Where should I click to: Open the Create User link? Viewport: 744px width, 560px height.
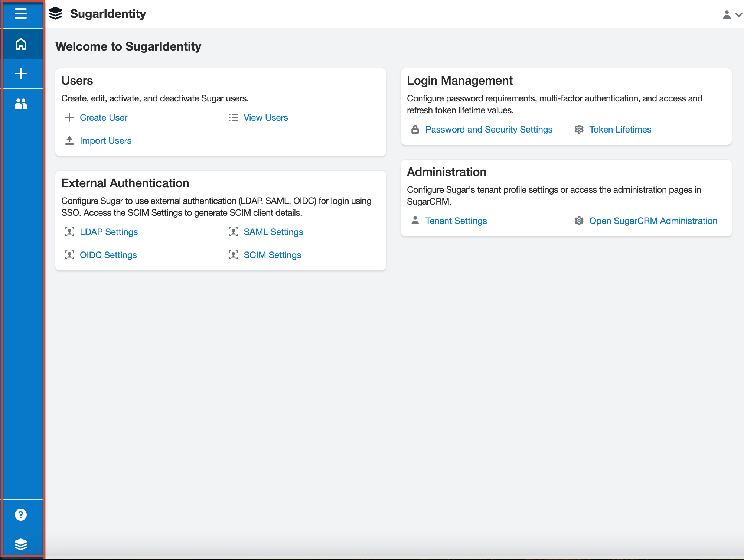click(x=104, y=118)
